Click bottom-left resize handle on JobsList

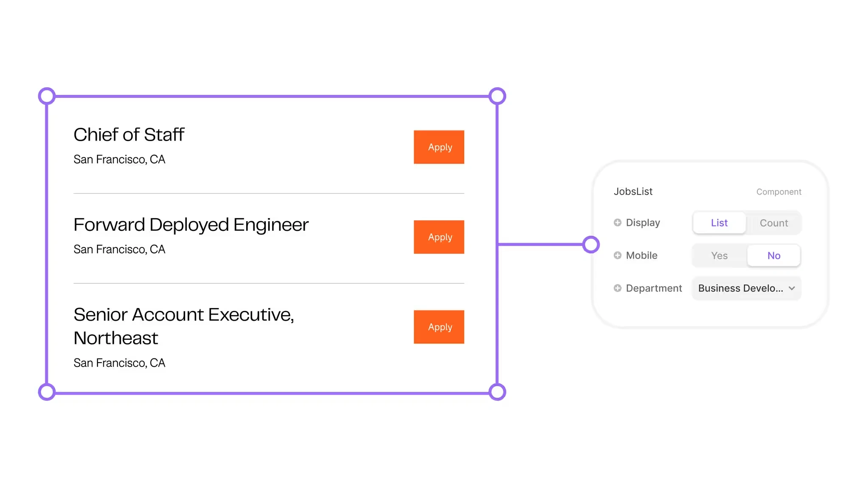click(47, 391)
